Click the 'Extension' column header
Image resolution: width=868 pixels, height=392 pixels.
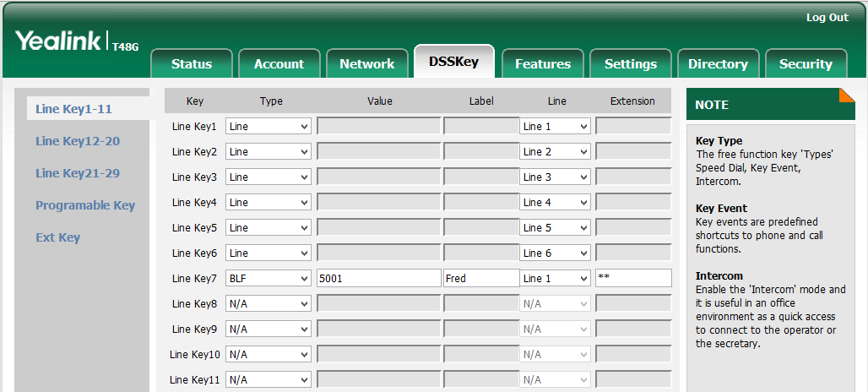click(x=632, y=101)
